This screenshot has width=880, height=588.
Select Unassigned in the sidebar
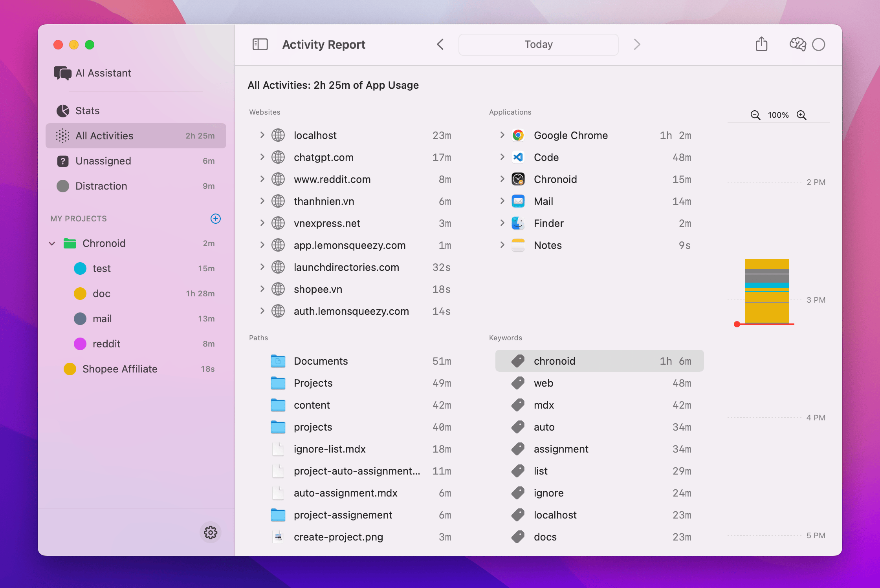tap(103, 161)
